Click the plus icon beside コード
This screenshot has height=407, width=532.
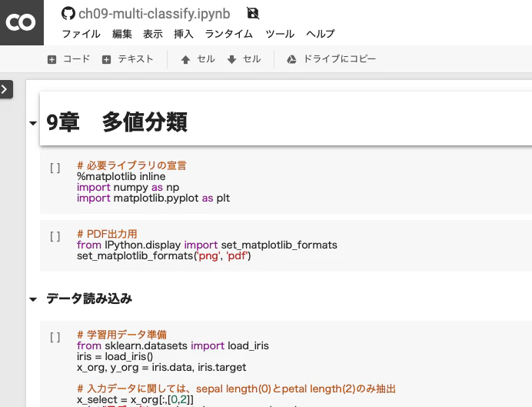(52, 60)
